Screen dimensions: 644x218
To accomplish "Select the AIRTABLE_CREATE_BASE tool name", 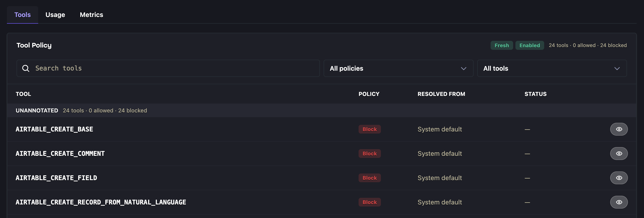I will (54, 129).
